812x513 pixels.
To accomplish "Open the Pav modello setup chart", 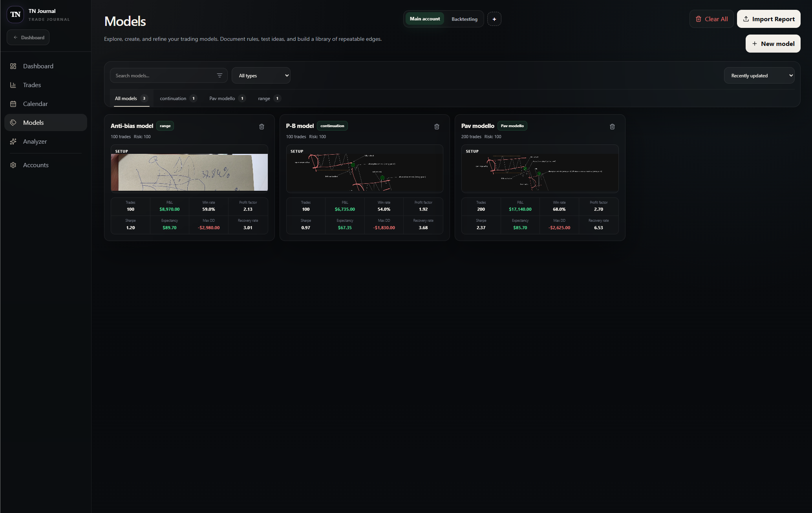I will (540, 172).
